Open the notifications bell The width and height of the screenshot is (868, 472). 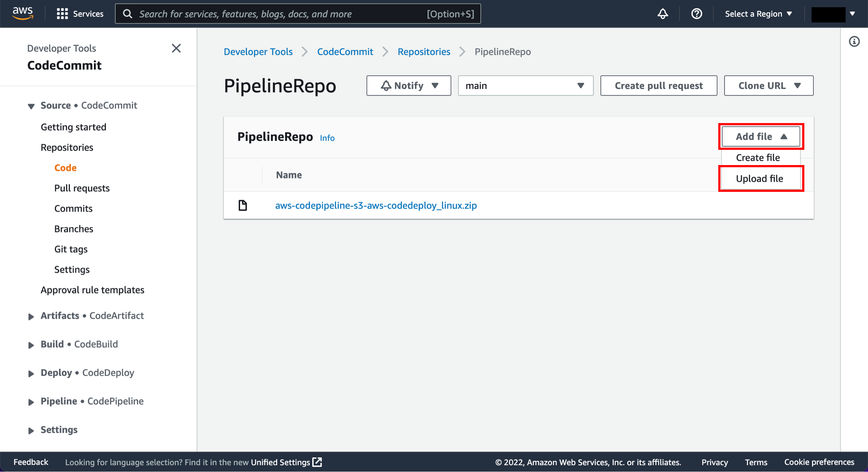663,14
